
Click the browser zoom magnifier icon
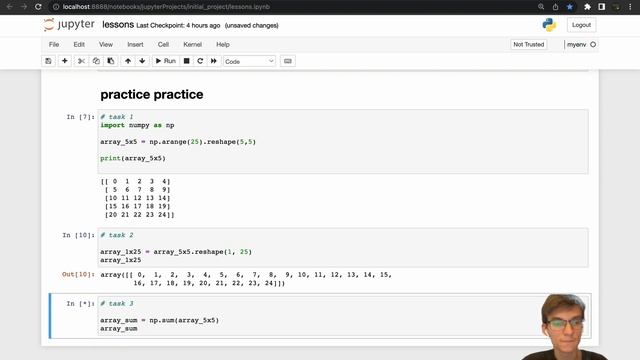[x=541, y=7]
